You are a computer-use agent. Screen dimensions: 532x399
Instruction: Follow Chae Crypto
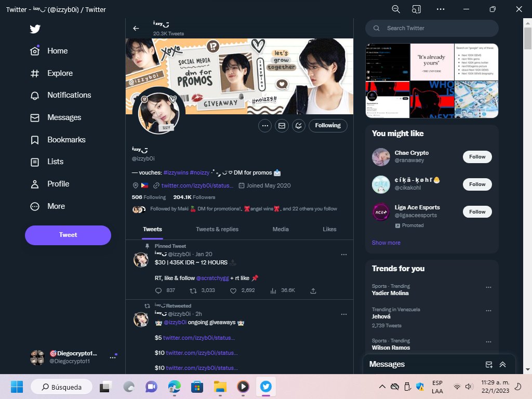477,157
